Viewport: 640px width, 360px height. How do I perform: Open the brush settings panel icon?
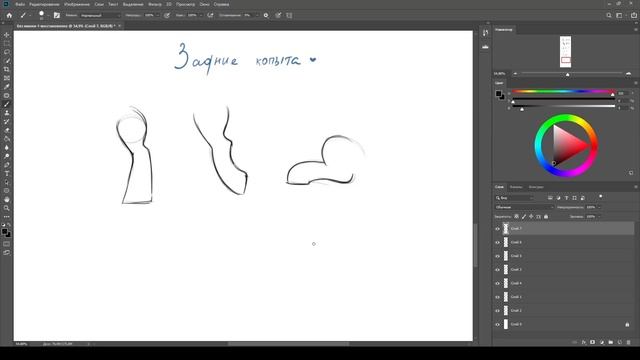[57, 15]
